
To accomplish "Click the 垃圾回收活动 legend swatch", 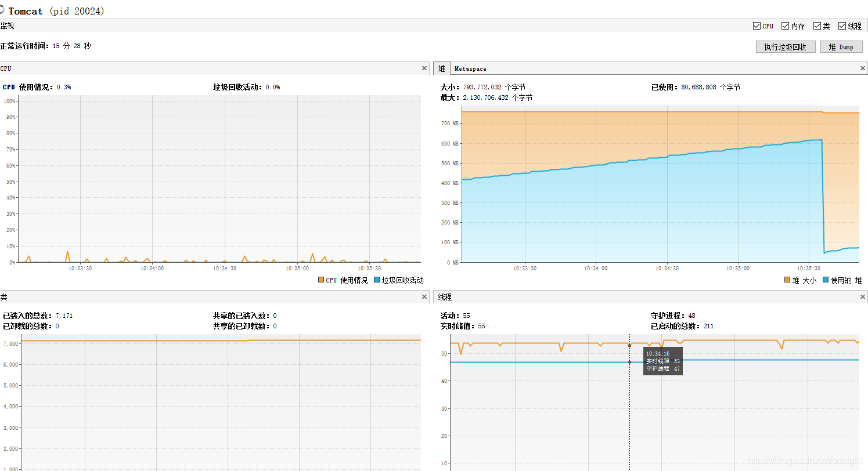I will 377,280.
